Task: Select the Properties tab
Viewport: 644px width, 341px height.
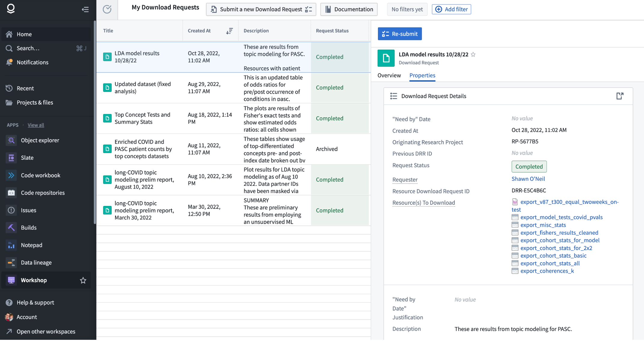Action: tap(422, 75)
